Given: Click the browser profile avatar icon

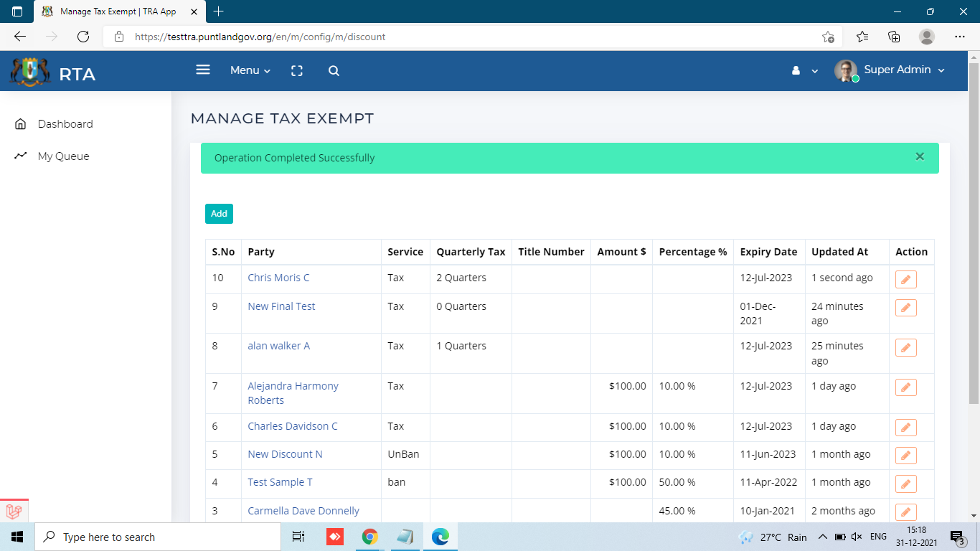Looking at the screenshot, I should pyautogui.click(x=927, y=37).
